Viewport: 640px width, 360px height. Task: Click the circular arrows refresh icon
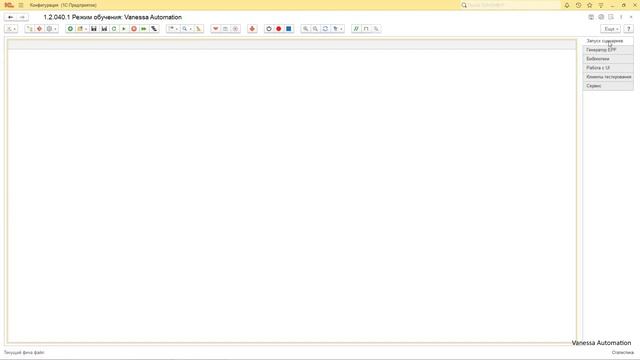coord(325,29)
